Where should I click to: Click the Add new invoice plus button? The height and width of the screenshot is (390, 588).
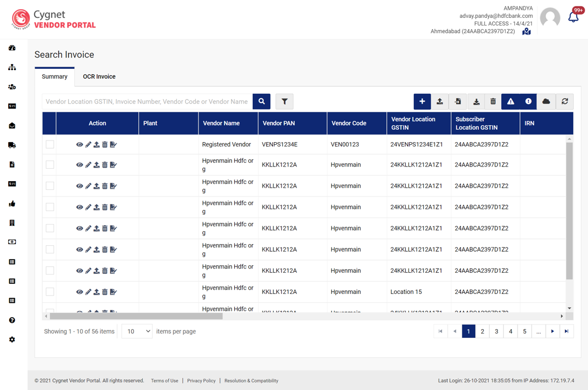422,101
